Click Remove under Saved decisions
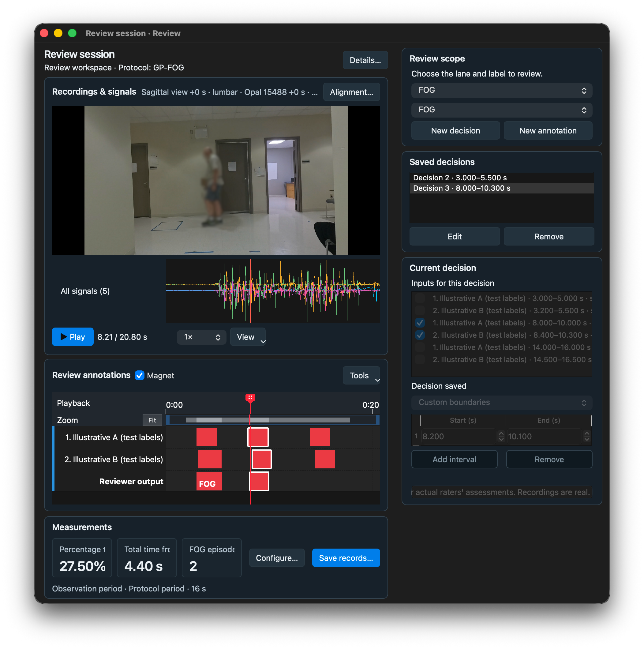Image resolution: width=644 pixels, height=649 pixels. pyautogui.click(x=549, y=237)
